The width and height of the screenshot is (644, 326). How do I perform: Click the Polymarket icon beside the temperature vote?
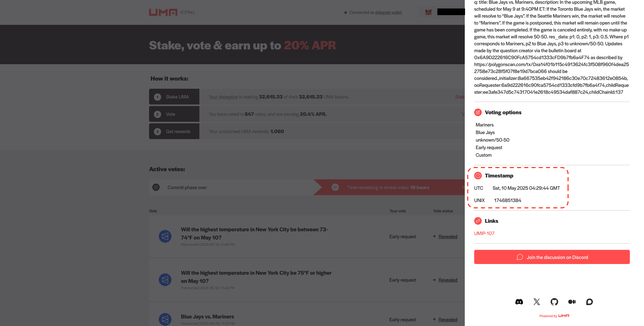tap(165, 236)
